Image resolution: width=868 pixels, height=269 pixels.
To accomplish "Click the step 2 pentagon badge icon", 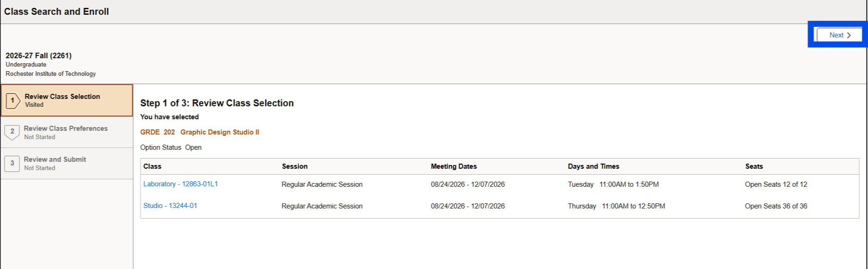I will pos(12,132).
